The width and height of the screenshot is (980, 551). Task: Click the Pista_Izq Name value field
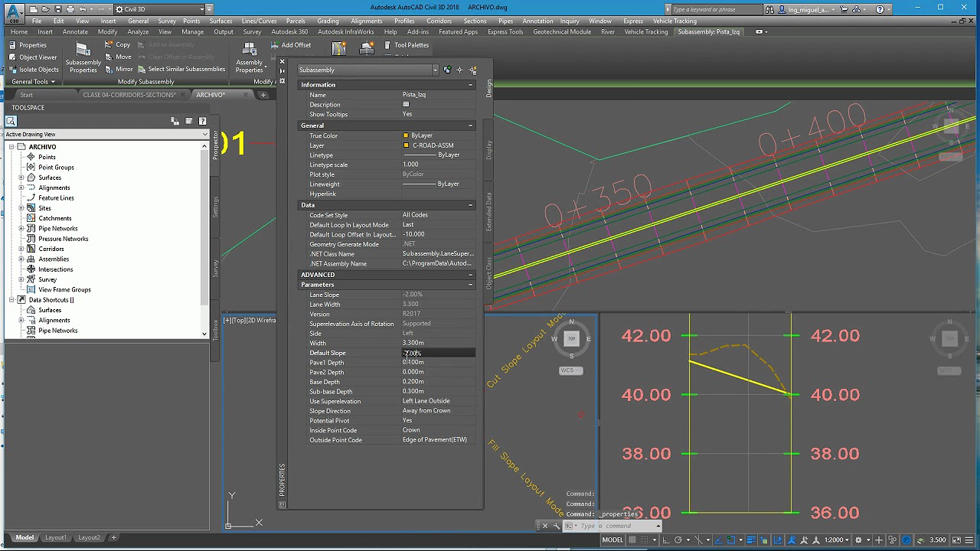point(438,95)
